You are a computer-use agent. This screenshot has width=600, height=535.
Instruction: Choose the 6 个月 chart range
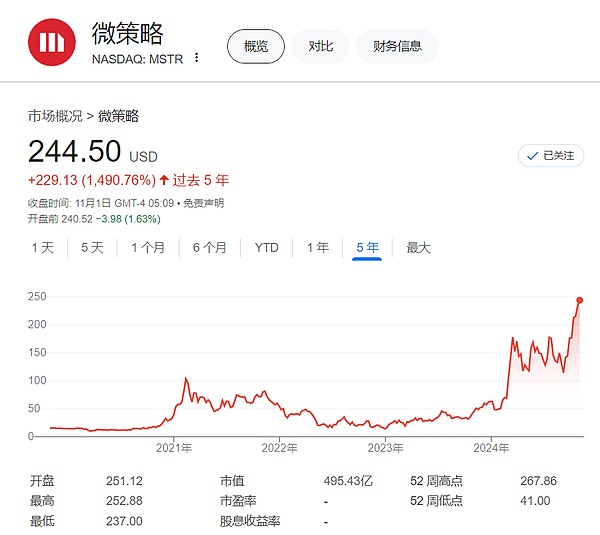pos(209,248)
